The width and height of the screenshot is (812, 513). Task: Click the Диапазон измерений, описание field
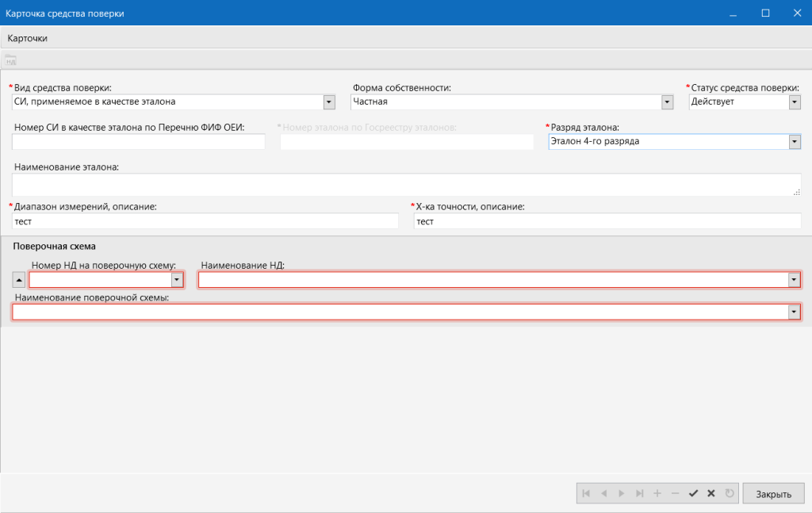(205, 221)
